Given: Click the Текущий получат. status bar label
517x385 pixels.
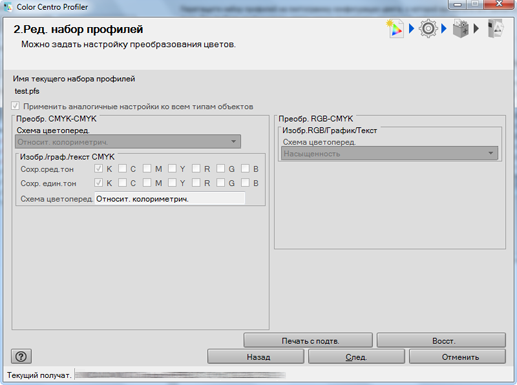Looking at the screenshot, I should tap(39, 375).
